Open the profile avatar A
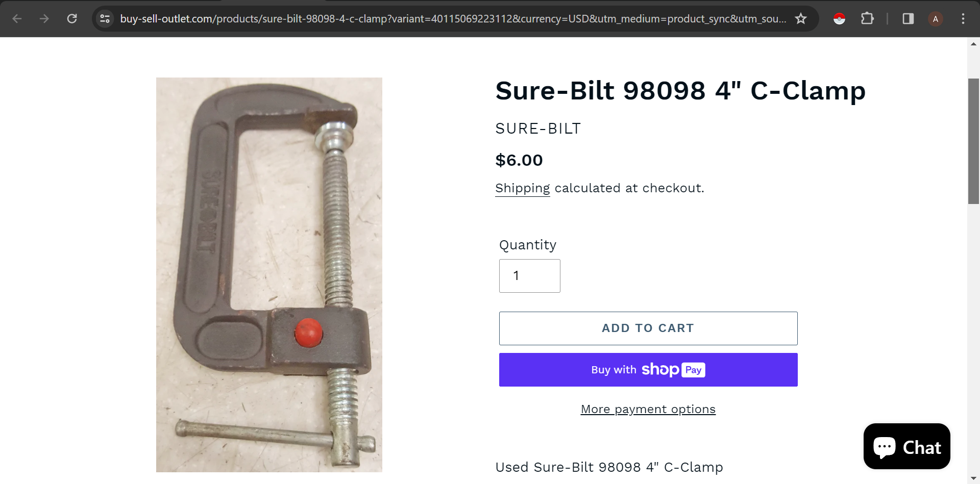This screenshot has height=484, width=980. coord(936,19)
